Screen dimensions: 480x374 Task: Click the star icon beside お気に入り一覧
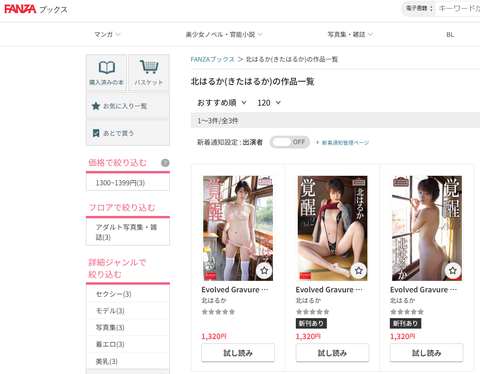point(96,106)
